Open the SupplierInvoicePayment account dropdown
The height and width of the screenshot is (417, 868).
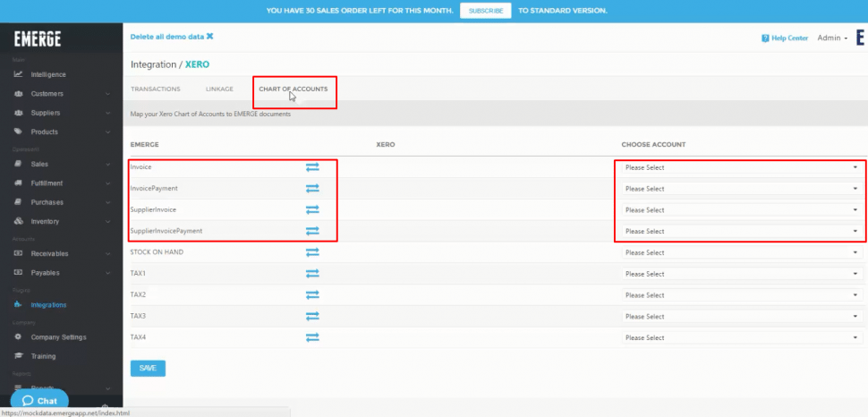[742, 231]
